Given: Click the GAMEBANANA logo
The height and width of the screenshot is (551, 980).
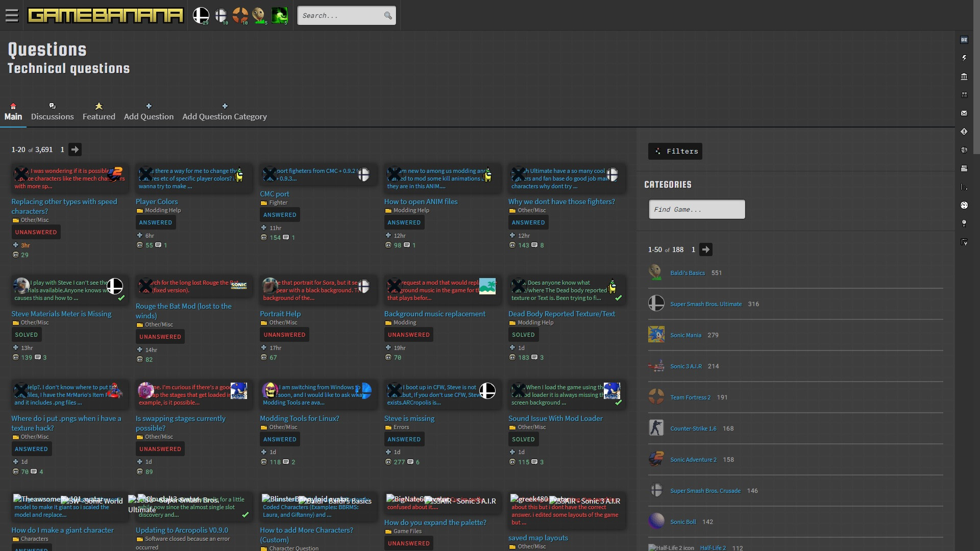Looking at the screenshot, I should pyautogui.click(x=105, y=15).
